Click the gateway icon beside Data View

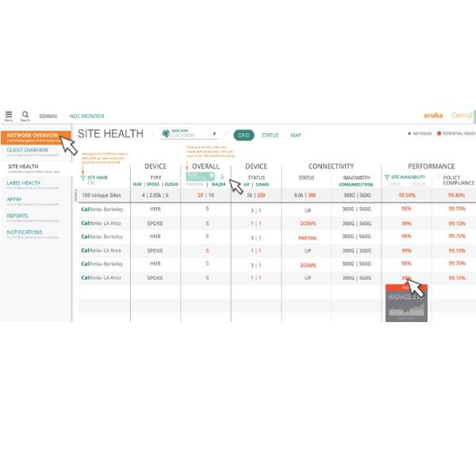pos(167,135)
